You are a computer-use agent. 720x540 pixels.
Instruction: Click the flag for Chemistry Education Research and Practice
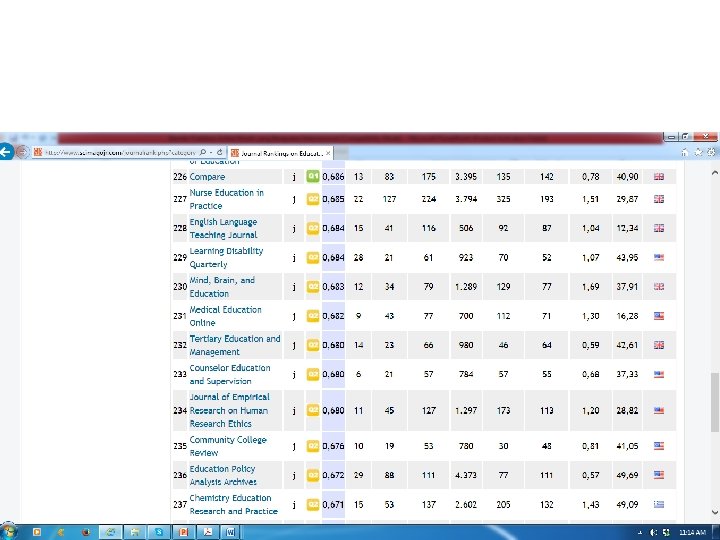pos(659,504)
